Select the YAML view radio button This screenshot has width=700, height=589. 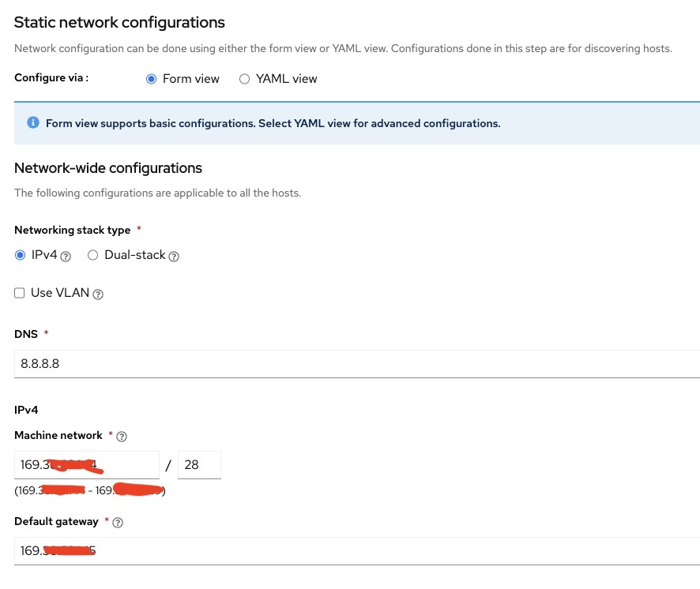tap(244, 79)
